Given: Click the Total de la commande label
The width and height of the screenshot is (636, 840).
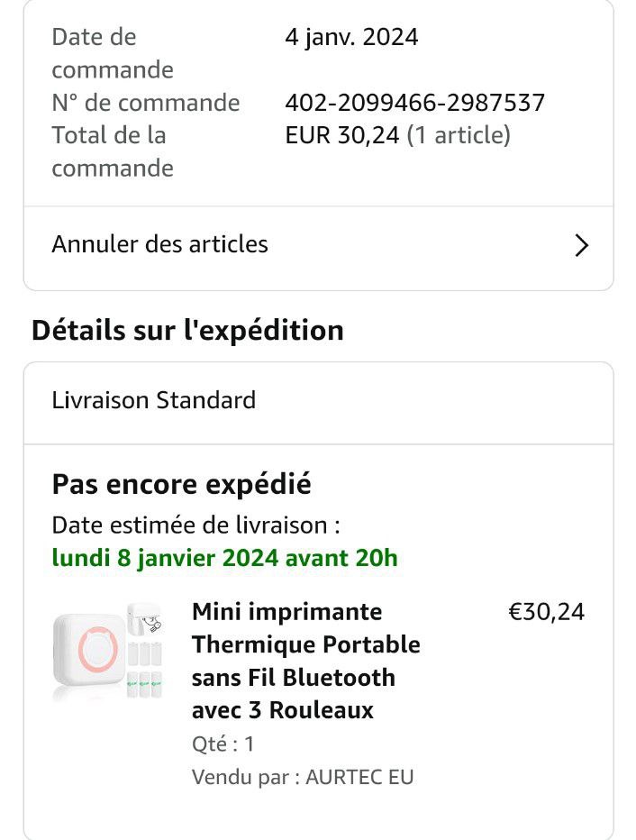Looking at the screenshot, I should tap(113, 151).
